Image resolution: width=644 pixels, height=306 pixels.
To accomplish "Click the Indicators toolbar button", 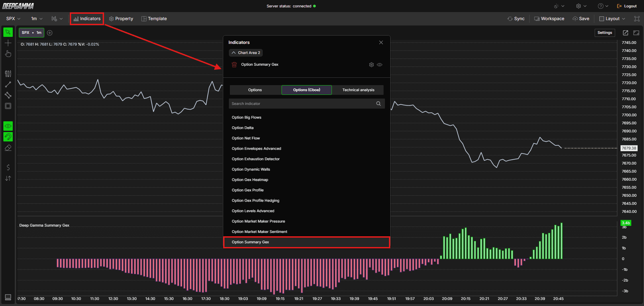I will pyautogui.click(x=87, y=19).
